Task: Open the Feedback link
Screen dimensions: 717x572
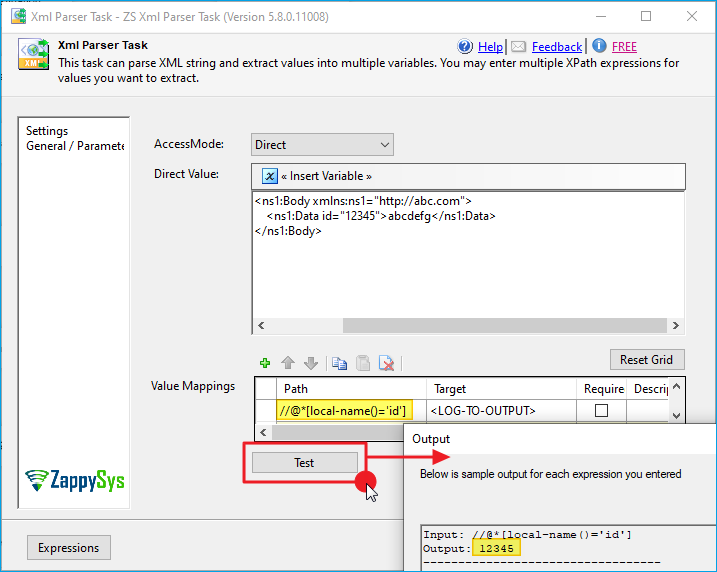Action: (556, 47)
